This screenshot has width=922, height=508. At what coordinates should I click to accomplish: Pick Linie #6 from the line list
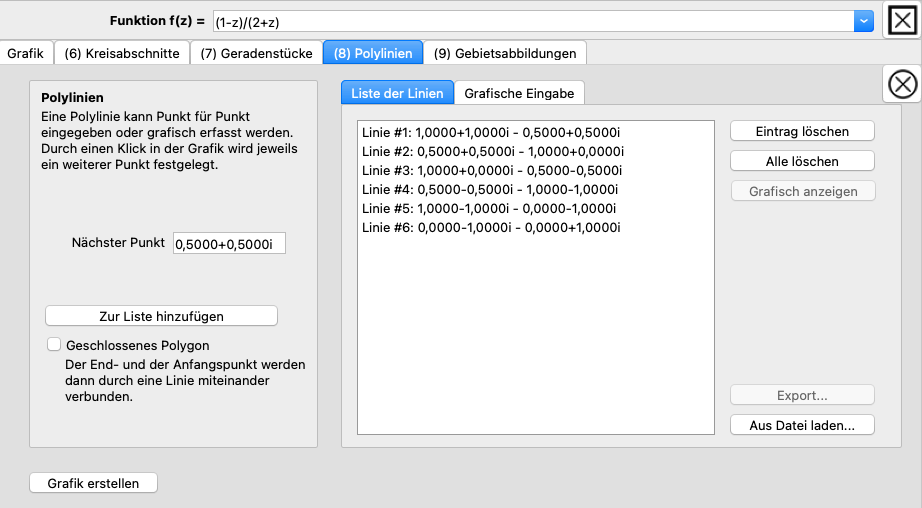click(490, 227)
